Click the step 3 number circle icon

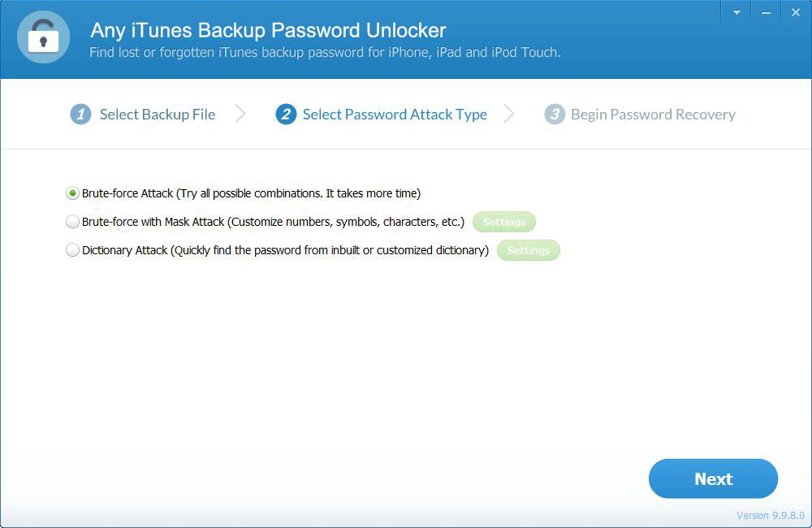555,115
